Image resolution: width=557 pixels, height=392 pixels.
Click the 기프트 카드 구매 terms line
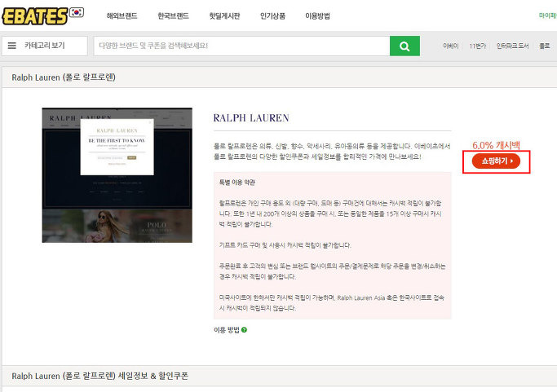285,245
